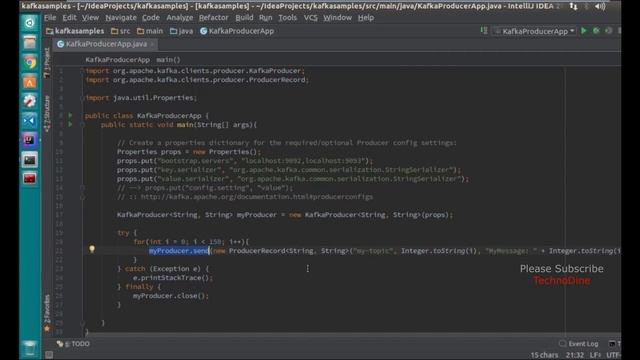
Task: Open Trash from the launcher
Action: [29, 349]
